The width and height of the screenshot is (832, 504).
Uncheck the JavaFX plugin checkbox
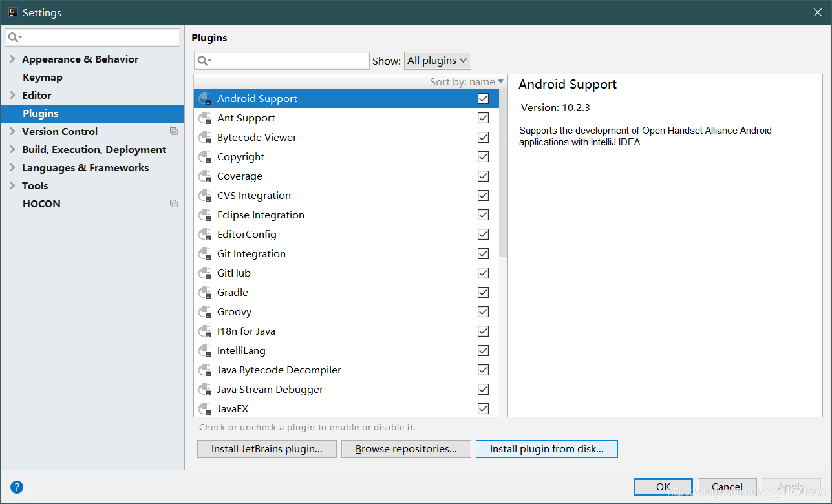(x=483, y=409)
